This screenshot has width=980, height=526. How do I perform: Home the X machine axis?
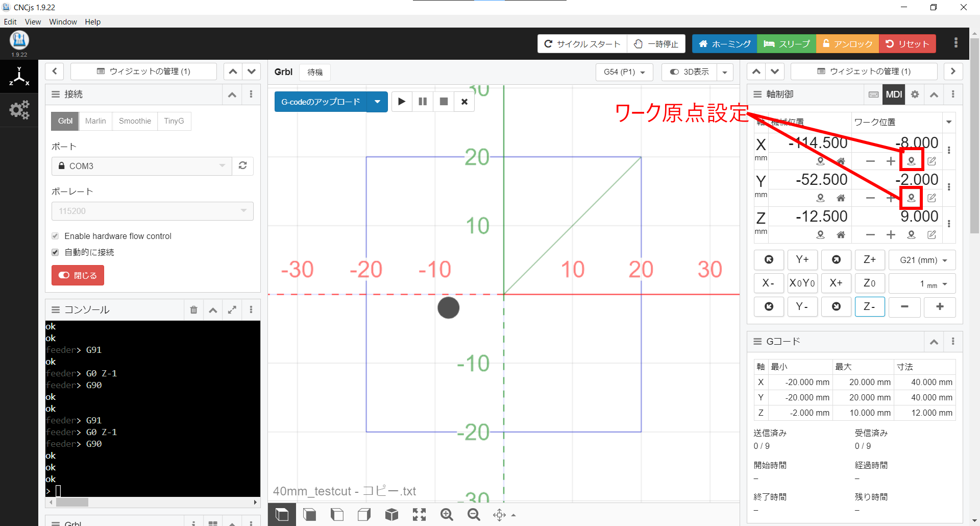point(841,161)
